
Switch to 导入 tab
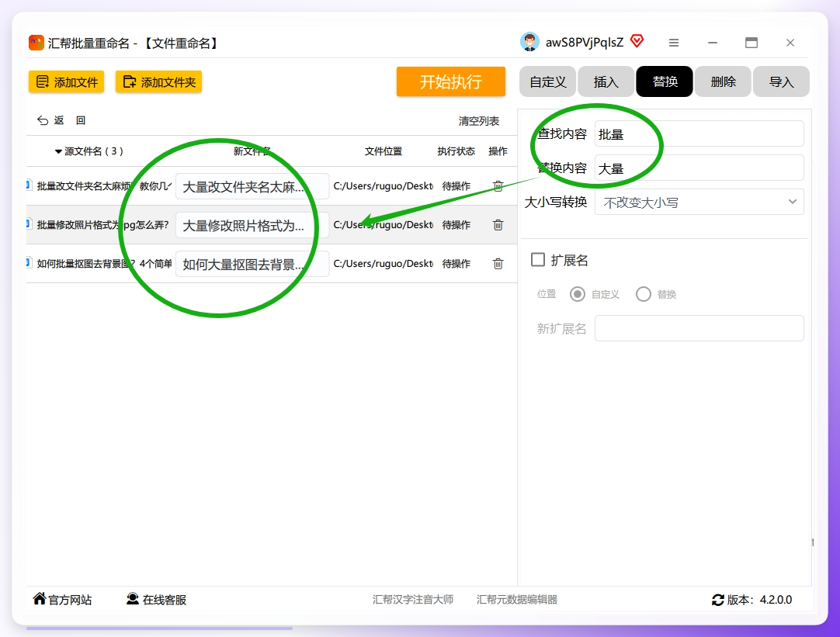[781, 82]
